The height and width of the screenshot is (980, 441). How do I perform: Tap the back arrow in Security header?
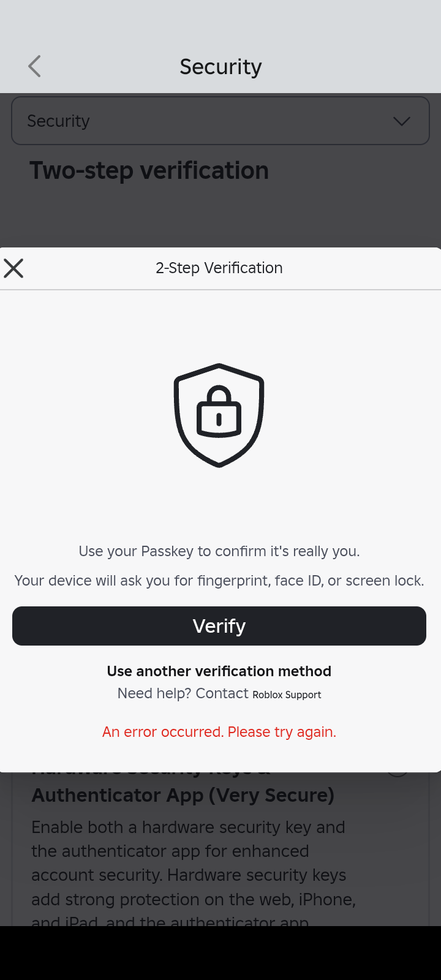(35, 66)
